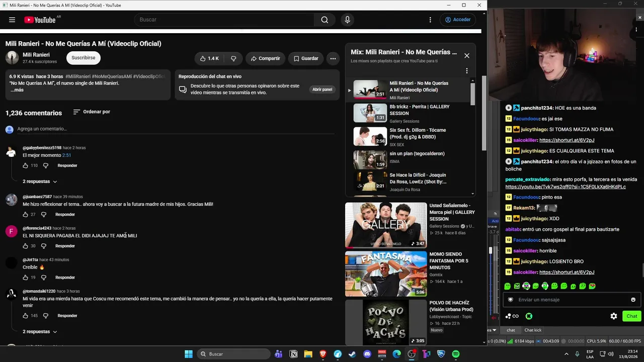Open the channel points icon in Kick chat
Viewport: 644px width, 362px height.
tap(512, 316)
